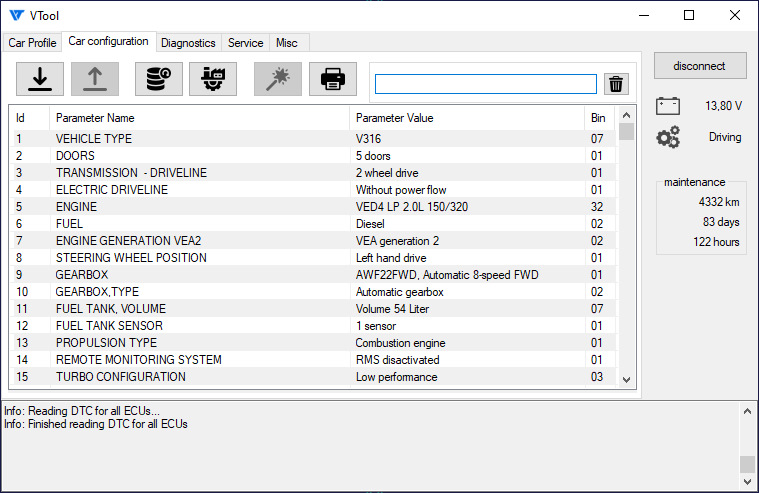Clear the search with trash icon
This screenshot has height=493, width=759.
[x=617, y=84]
